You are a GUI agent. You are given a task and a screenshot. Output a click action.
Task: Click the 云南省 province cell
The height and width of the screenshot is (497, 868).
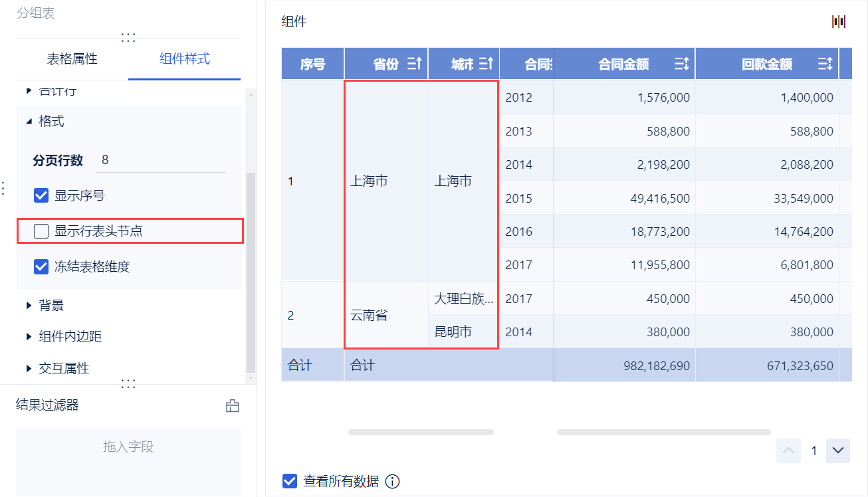click(386, 315)
